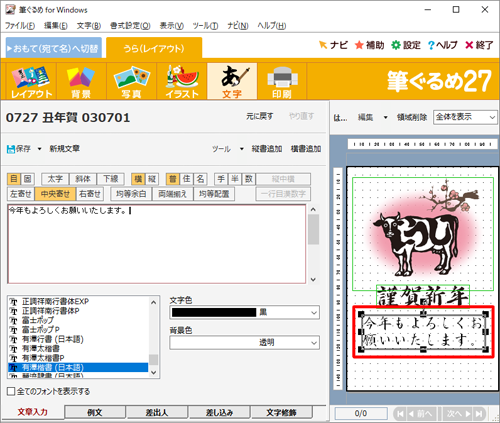This screenshot has height=423, width=500.
Task: Expand the 編集 dropdown arrow in preview
Action: click(385, 117)
